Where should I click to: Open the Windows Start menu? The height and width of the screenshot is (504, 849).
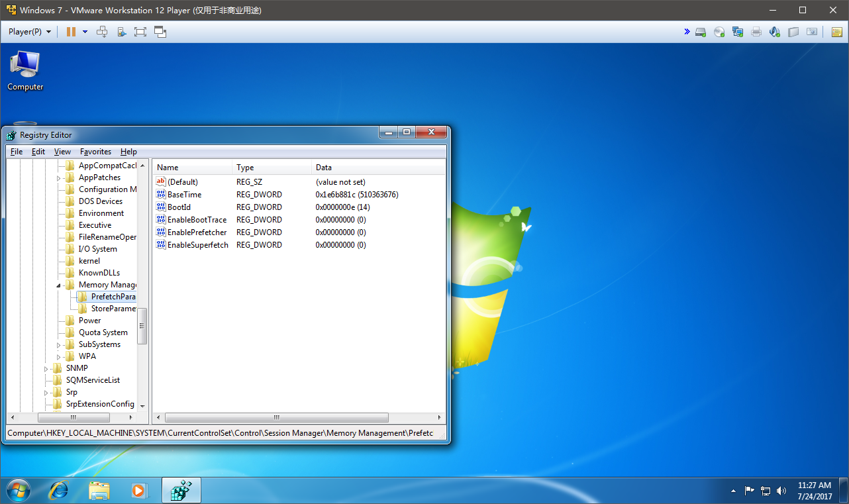click(x=18, y=490)
